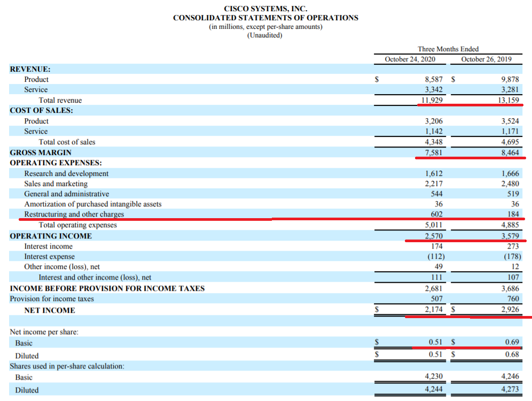This screenshot has height=401, width=532.
Task: Select the Provision for income taxes label
Action: (52, 298)
